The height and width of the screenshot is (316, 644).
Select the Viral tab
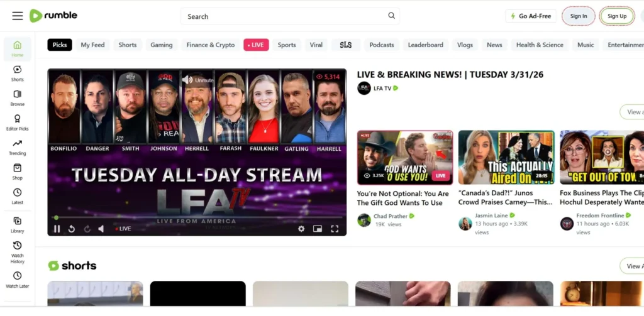click(x=316, y=45)
